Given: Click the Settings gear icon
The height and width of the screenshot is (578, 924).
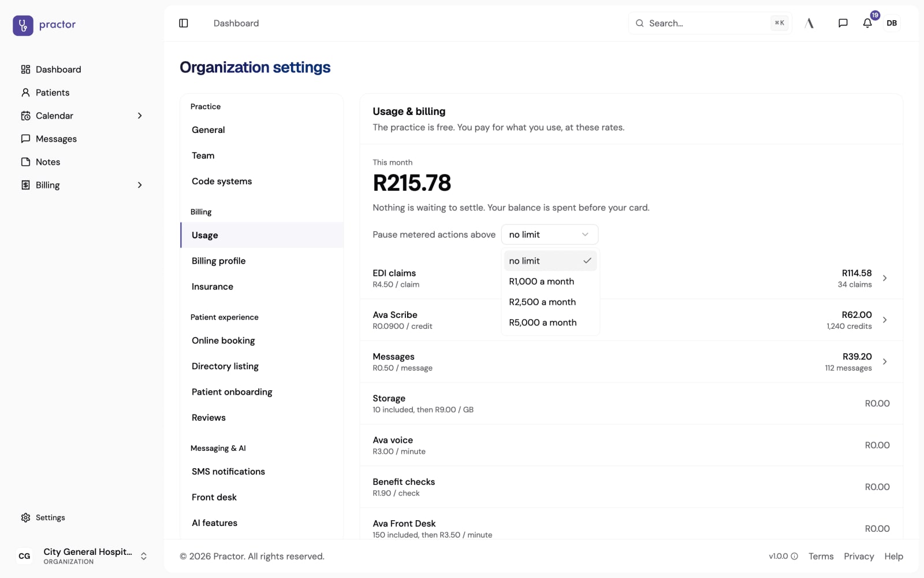Looking at the screenshot, I should [x=25, y=518].
